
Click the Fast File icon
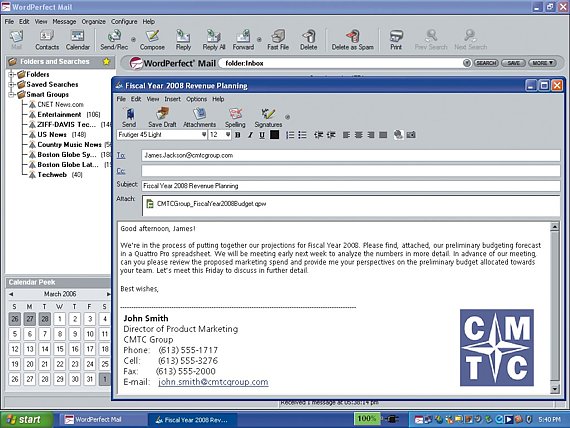(278, 40)
